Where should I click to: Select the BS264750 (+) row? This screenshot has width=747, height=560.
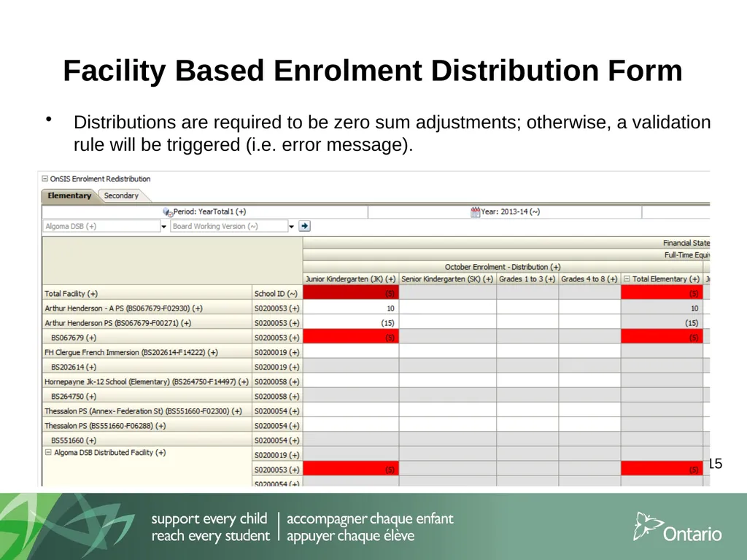[x=147, y=396]
